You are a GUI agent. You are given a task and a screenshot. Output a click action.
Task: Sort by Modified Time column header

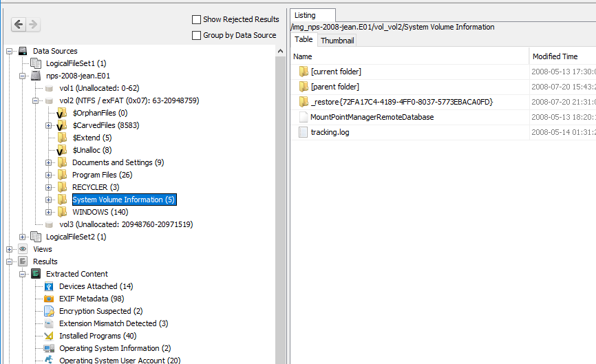coord(555,56)
